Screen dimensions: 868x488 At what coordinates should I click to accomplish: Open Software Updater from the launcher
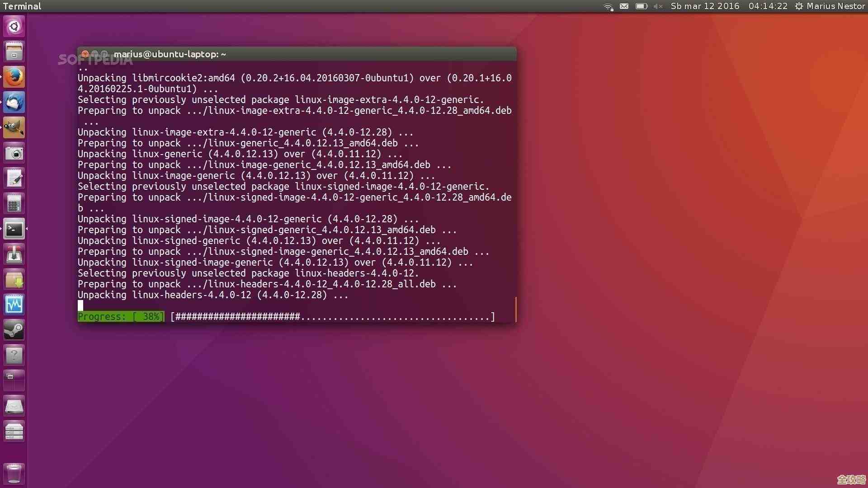pyautogui.click(x=14, y=254)
